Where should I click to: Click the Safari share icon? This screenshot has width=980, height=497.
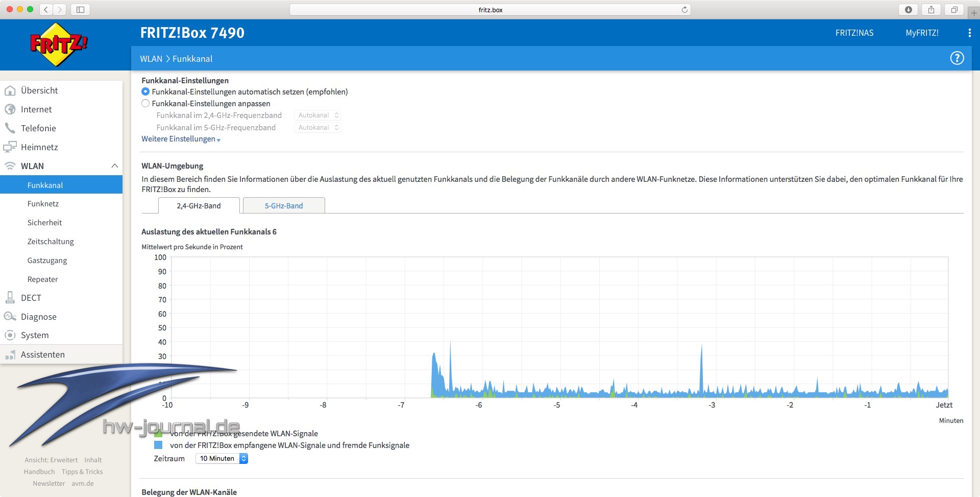point(932,10)
